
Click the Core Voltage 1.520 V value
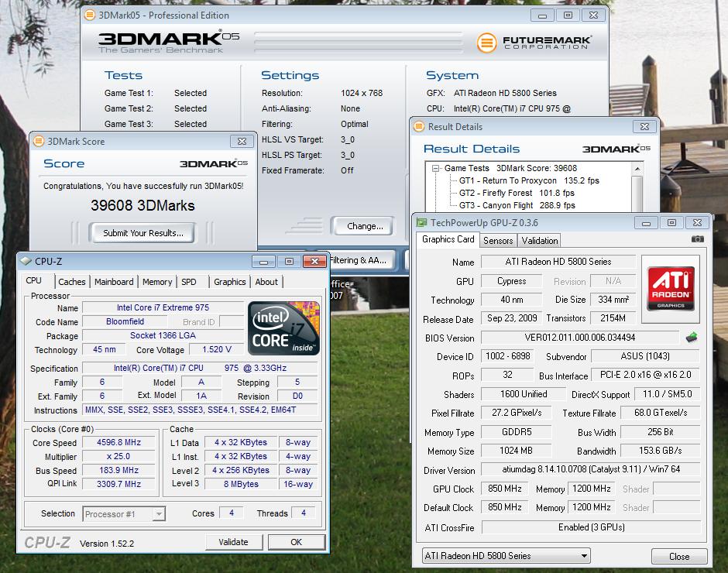click(216, 350)
